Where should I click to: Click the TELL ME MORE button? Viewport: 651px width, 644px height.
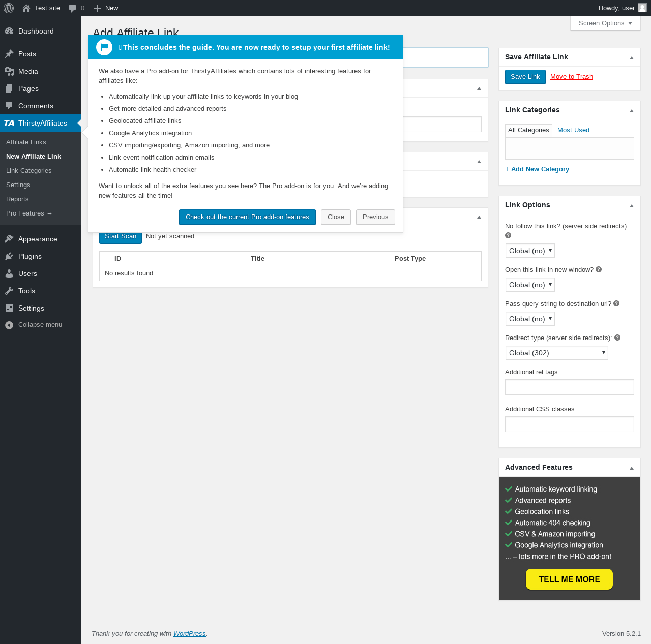click(x=569, y=579)
